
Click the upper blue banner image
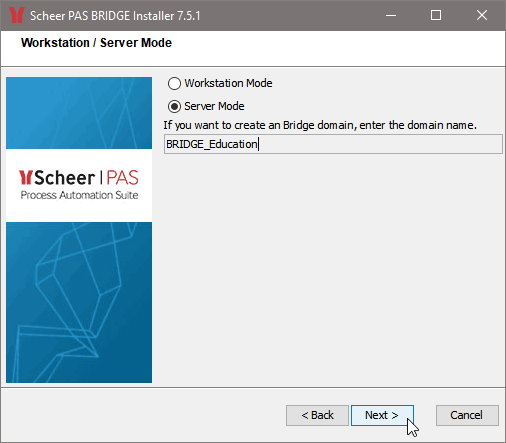pyautogui.click(x=79, y=113)
